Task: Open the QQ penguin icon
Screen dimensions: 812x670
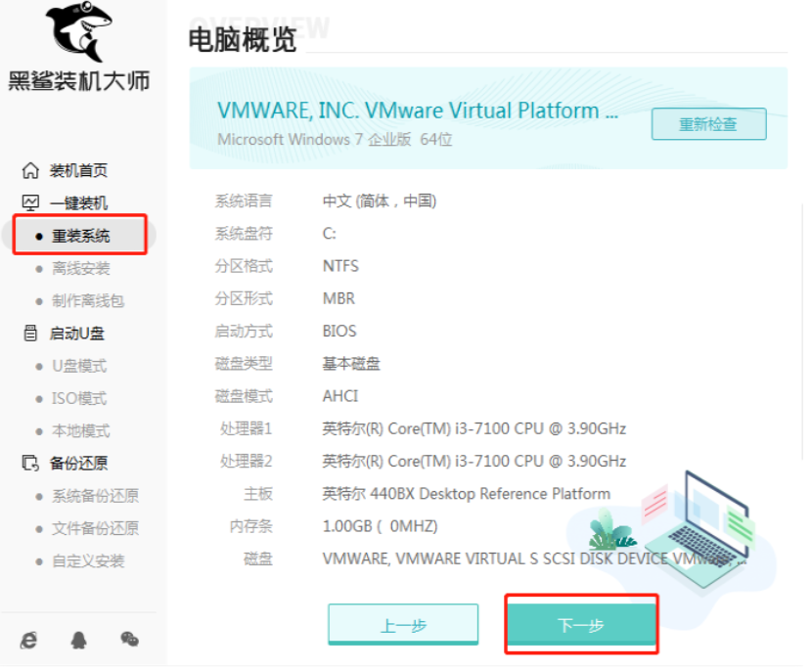Action: (78, 640)
